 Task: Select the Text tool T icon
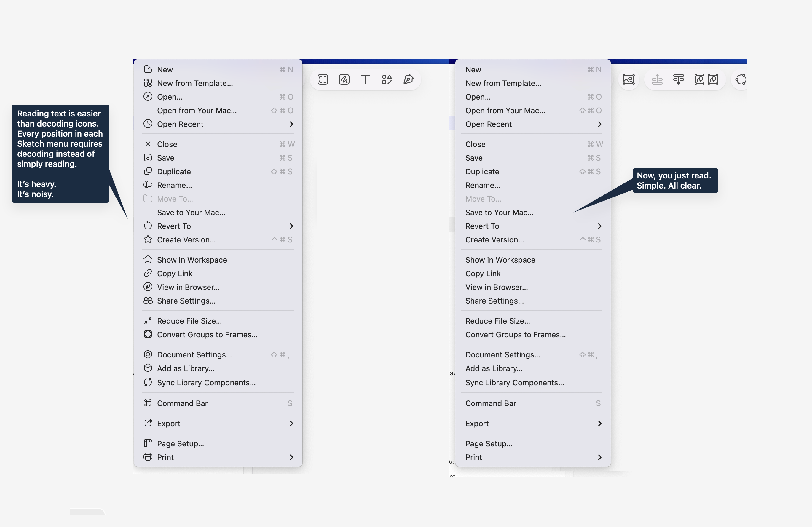[x=365, y=79]
